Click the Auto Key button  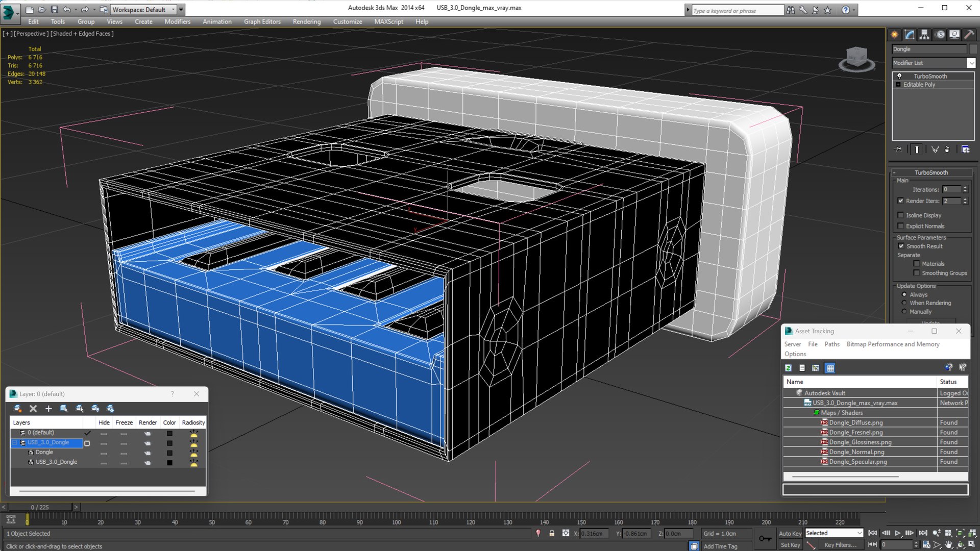point(790,533)
